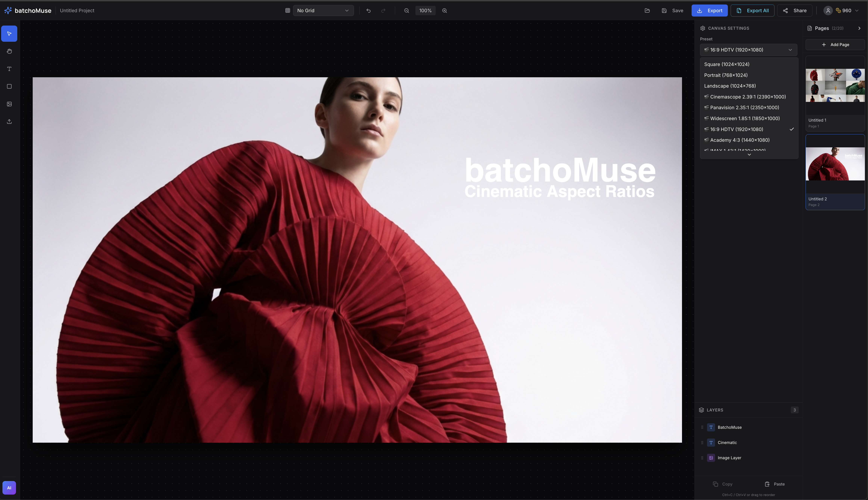This screenshot has height=500, width=868.
Task: Select the Square (1024×1024) preset
Action: [726, 64]
